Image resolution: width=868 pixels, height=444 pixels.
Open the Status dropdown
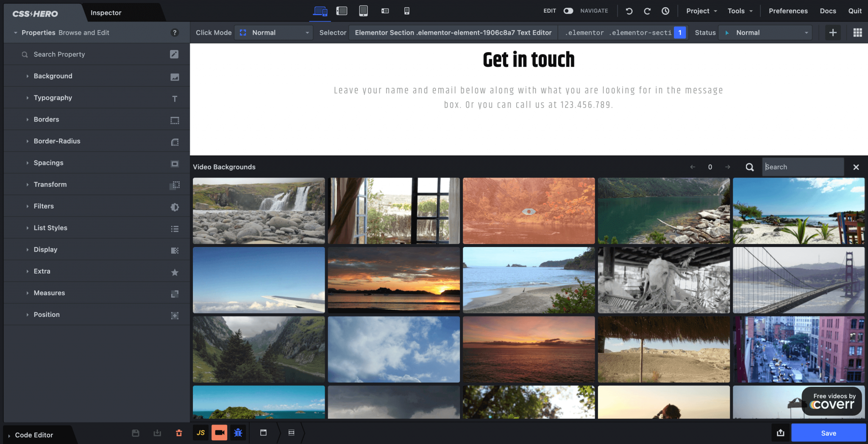(x=765, y=32)
